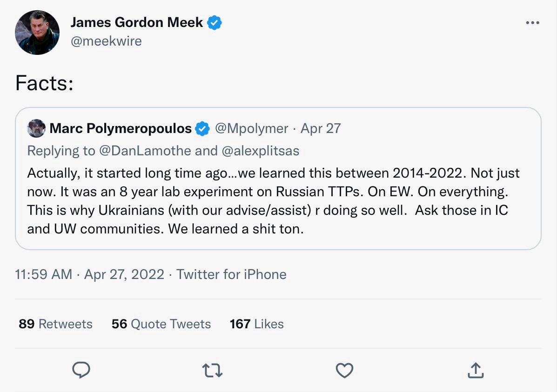
Task: View the 167 Likes list
Action: click(x=256, y=324)
